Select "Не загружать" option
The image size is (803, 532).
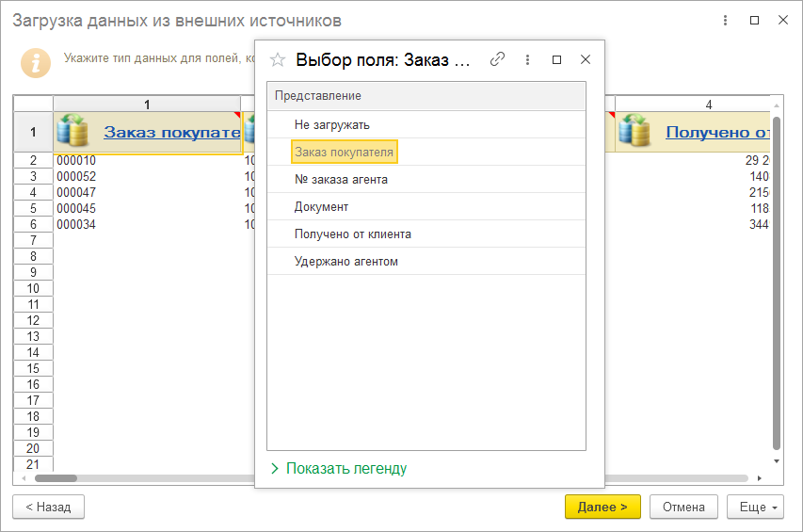[331, 124]
